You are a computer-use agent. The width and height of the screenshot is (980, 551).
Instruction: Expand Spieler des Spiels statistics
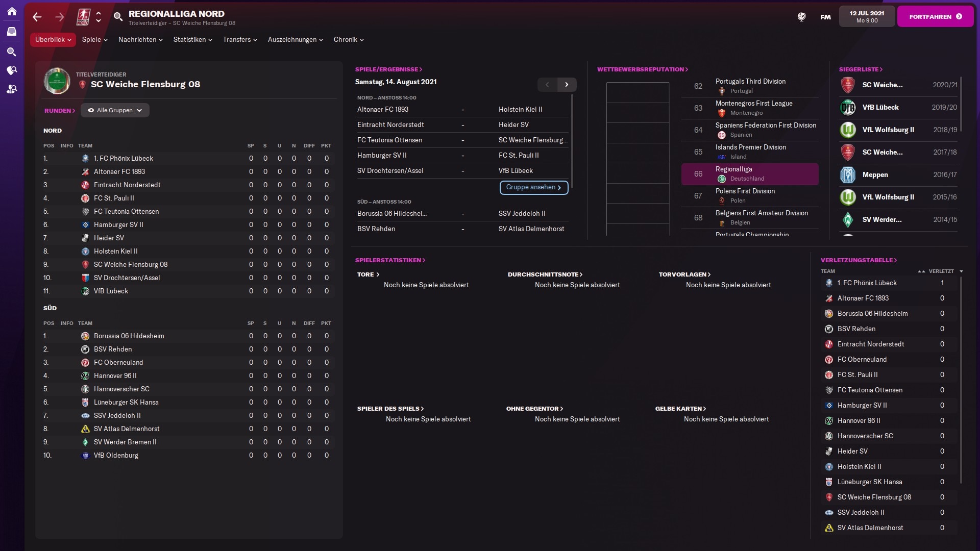pos(390,409)
